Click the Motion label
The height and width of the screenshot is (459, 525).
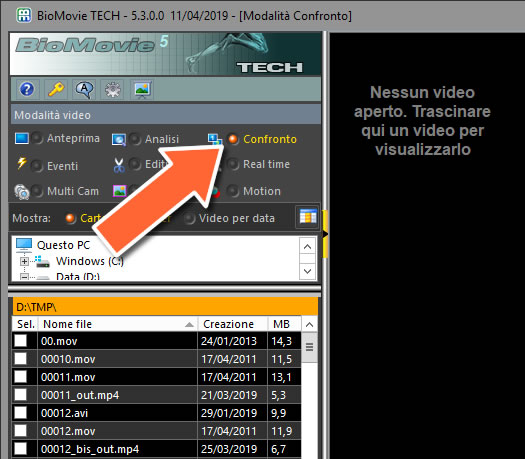[x=262, y=191]
